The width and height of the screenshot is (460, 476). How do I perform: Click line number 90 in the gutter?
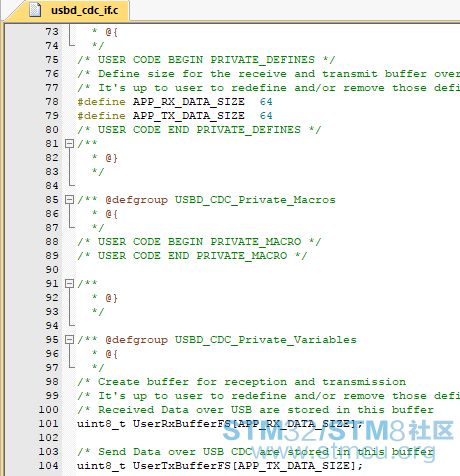click(x=52, y=270)
